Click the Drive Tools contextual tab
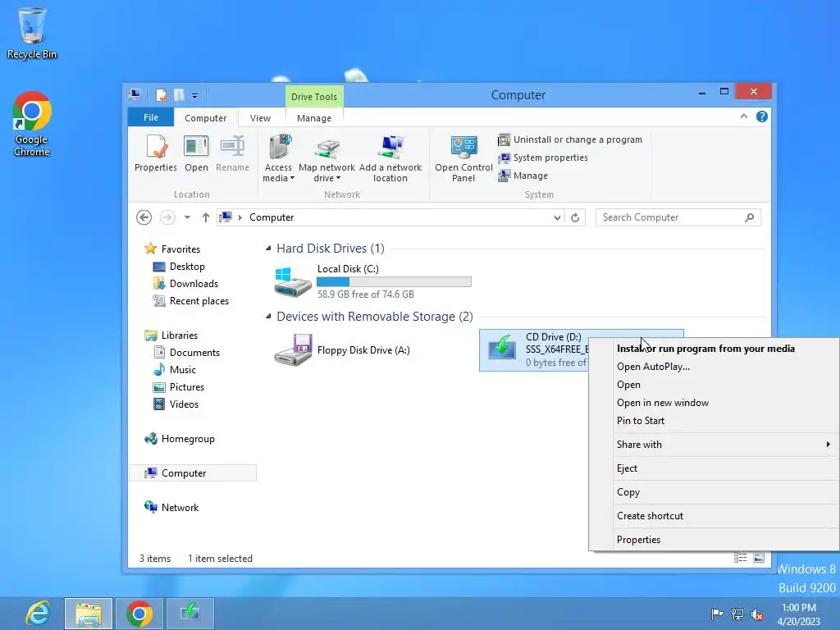Viewport: 840px width, 630px height. pyautogui.click(x=314, y=97)
